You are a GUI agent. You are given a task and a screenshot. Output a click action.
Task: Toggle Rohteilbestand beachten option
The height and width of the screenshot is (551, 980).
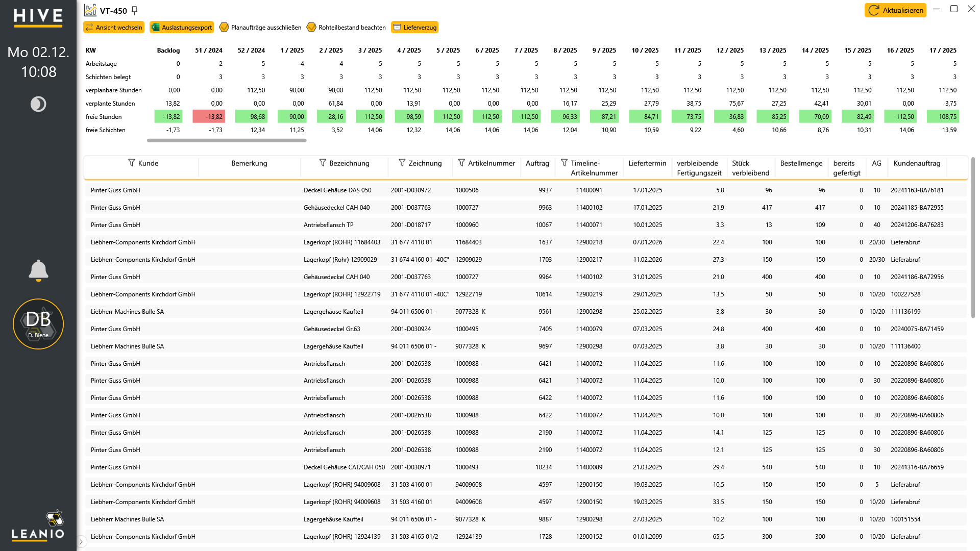tap(347, 27)
